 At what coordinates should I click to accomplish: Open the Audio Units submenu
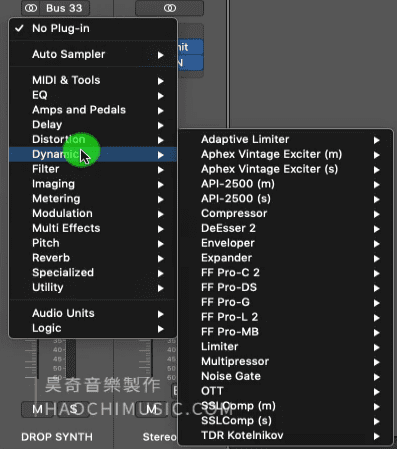[x=93, y=313]
